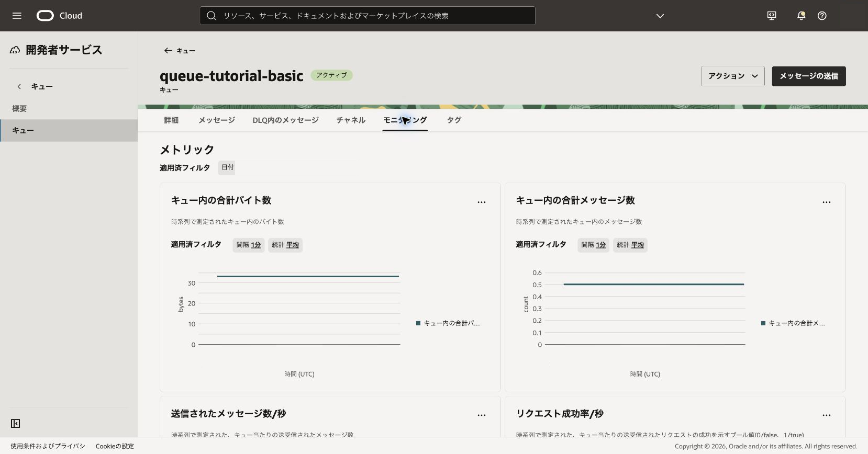Viewport: 868px width, 454px height.
Task: Click the リクエスト成功率/秒 chart title
Action: (560, 414)
